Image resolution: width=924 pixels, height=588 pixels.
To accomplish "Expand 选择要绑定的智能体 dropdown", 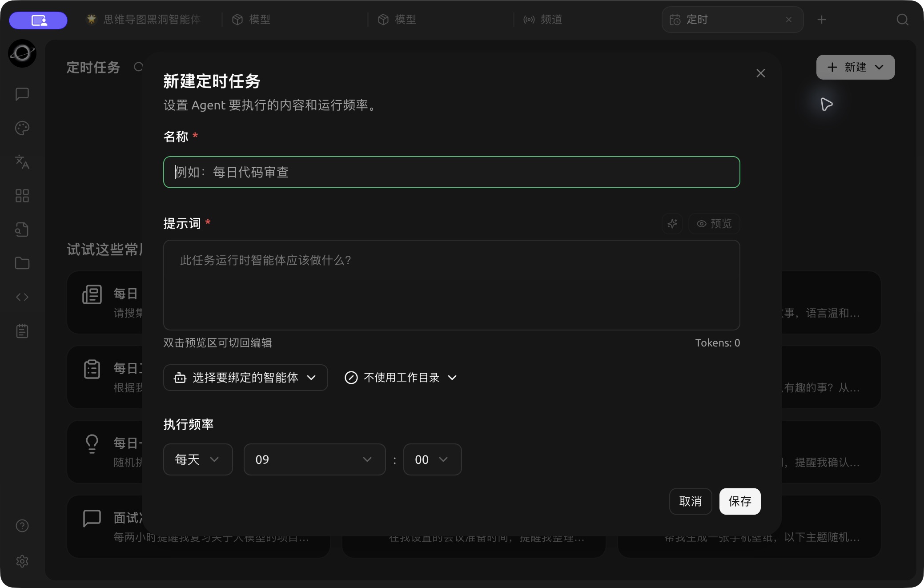I will point(245,378).
